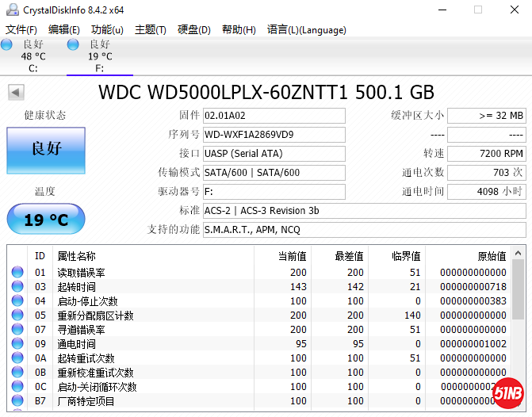
Task: Click the 原始值 column header
Action: 490,256
